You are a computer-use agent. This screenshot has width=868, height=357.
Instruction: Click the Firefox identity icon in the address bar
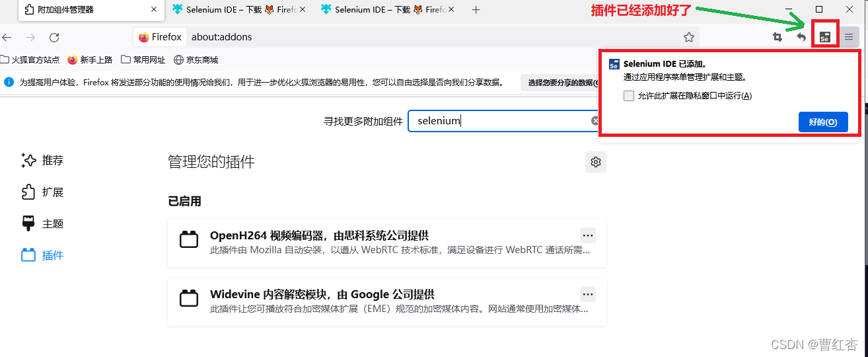[160, 37]
